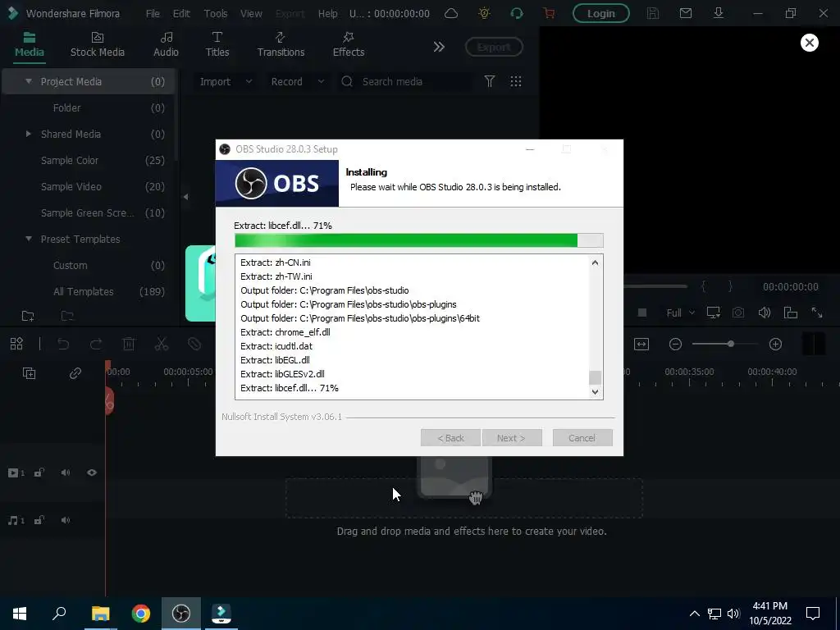This screenshot has width=840, height=630.
Task: Expand more tabs with double-chevron
Action: click(x=439, y=47)
